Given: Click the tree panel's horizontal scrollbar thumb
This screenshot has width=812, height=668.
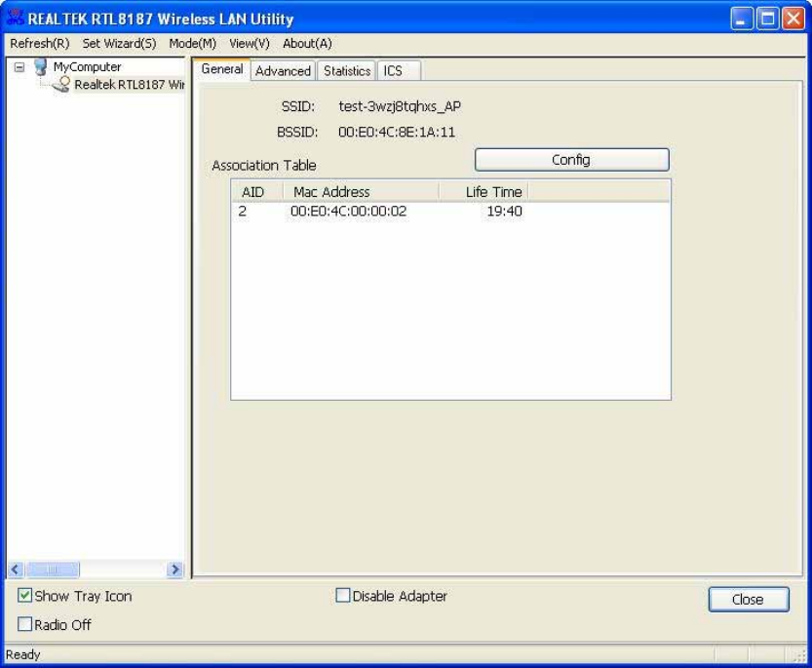Looking at the screenshot, I should (x=53, y=570).
